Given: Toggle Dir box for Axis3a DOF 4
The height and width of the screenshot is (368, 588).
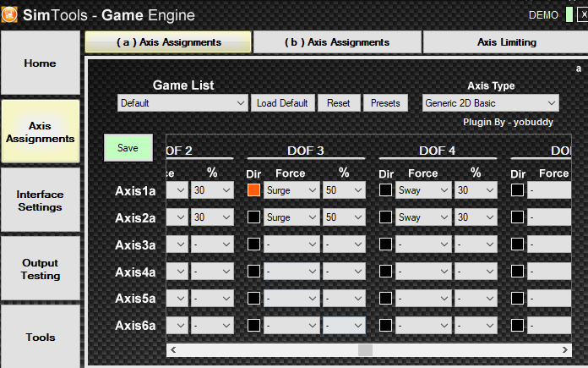Looking at the screenshot, I should pos(385,244).
